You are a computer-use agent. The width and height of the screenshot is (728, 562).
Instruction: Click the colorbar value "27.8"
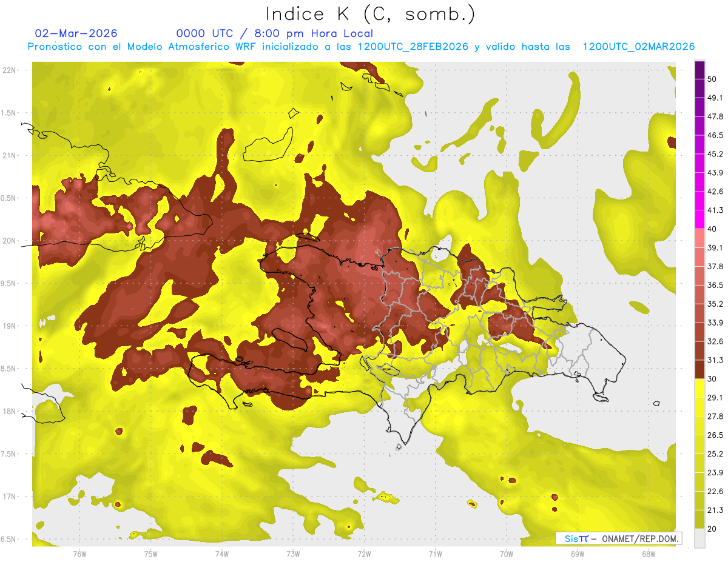pyautogui.click(x=715, y=416)
